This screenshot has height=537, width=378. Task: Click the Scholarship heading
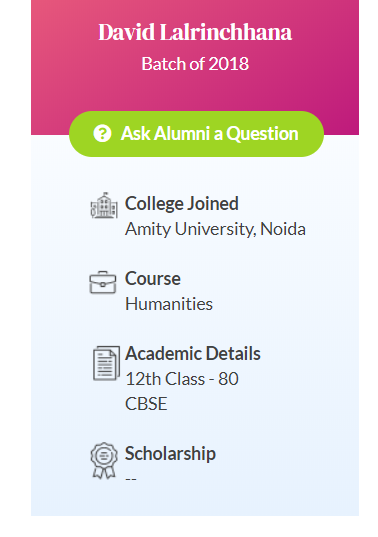(x=170, y=454)
